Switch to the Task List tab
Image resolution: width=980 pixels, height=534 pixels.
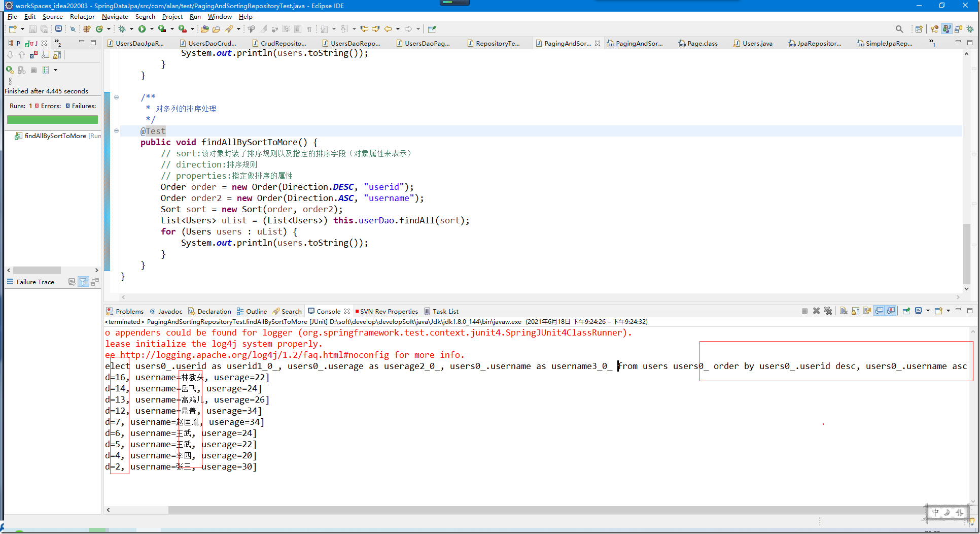tap(441, 311)
